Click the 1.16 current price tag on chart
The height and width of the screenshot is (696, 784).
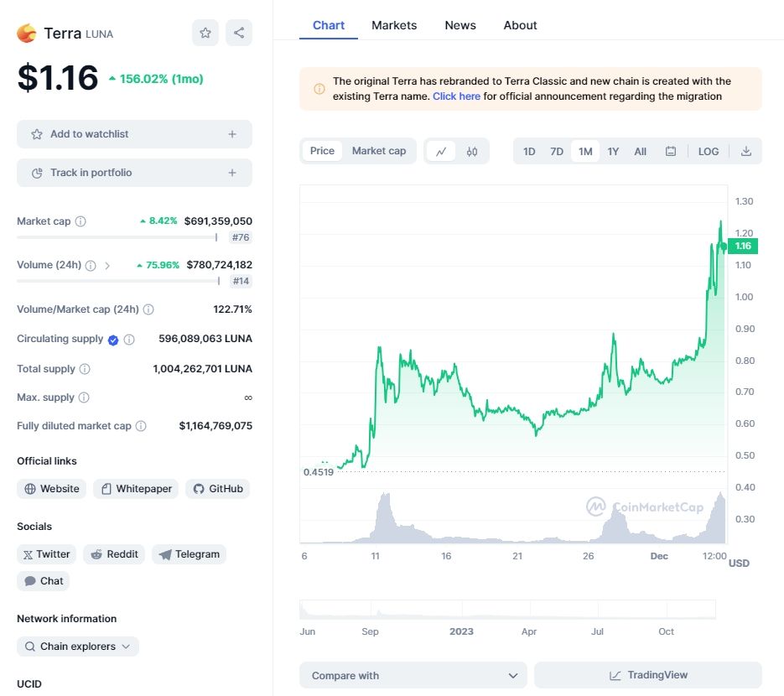click(743, 246)
